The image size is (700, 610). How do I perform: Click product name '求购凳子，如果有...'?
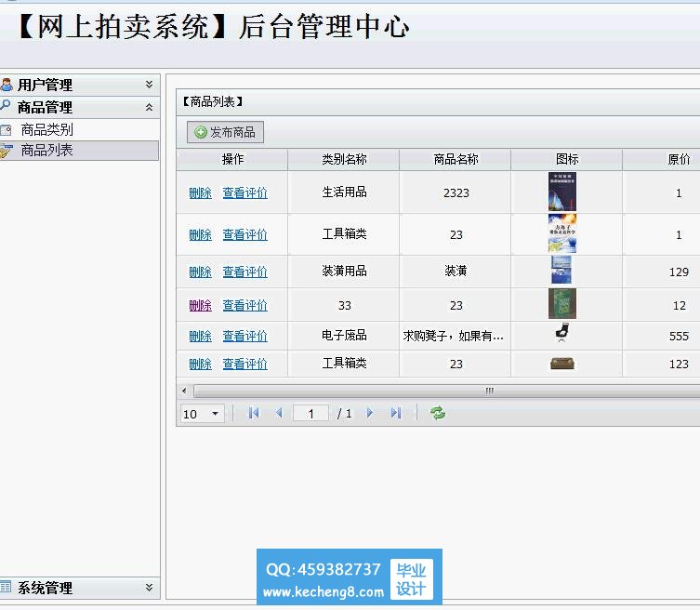[x=453, y=336]
